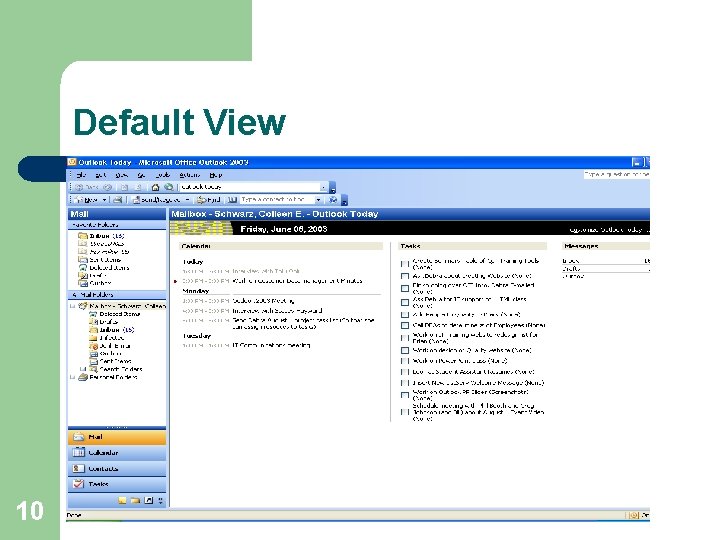
Task: Click the Print toolbar icon
Action: point(118,200)
